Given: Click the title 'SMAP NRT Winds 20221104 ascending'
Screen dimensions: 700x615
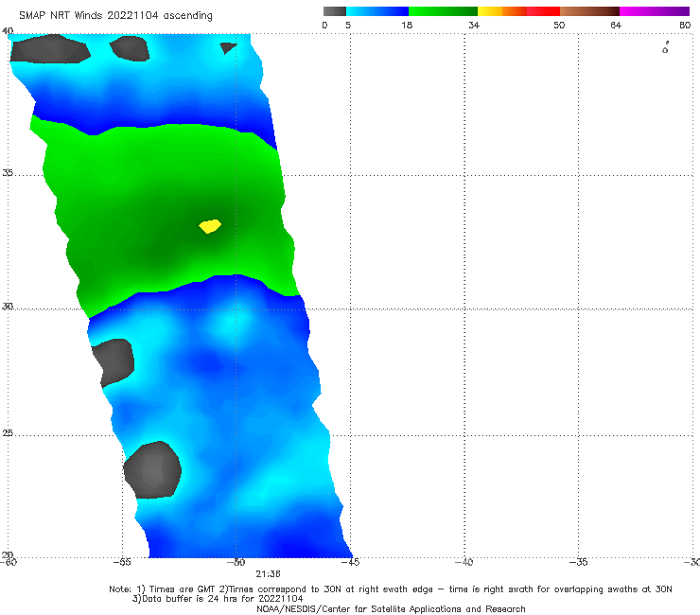Looking at the screenshot, I should (x=115, y=16).
